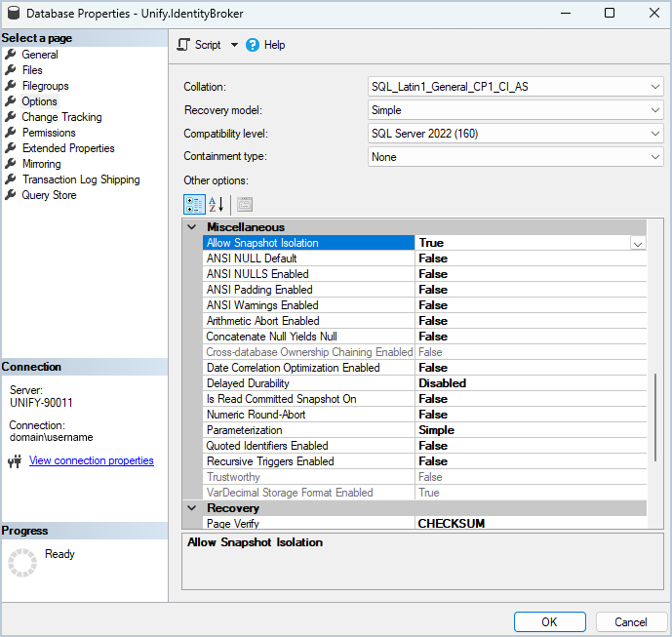Click the blue Help question mark icon

coord(253,45)
